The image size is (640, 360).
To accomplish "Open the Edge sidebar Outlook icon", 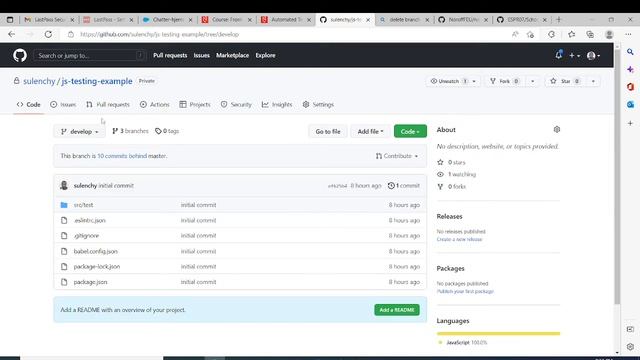I will coord(630,104).
